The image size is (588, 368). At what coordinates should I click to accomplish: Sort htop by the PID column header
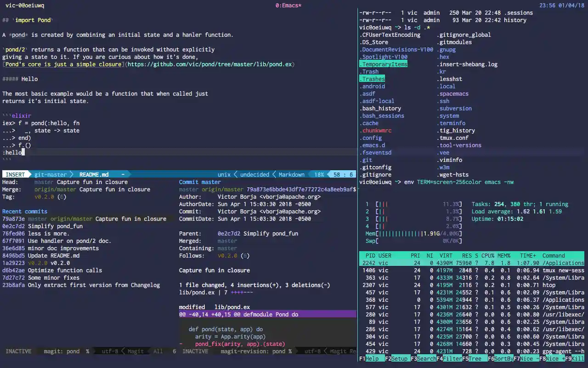point(370,255)
